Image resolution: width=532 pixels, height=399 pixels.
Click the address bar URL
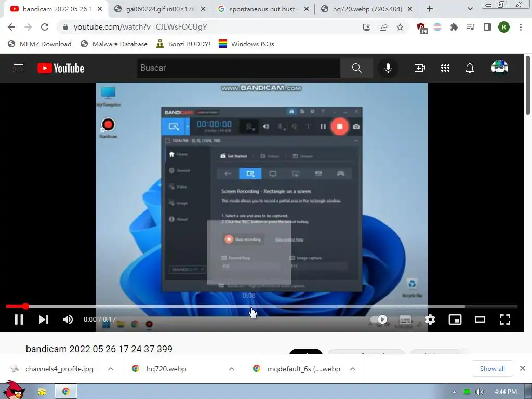pos(140,27)
